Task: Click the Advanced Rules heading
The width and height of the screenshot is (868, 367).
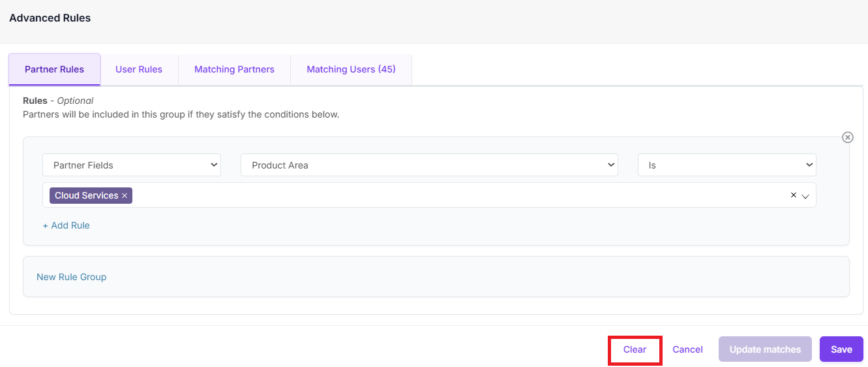Action: click(50, 18)
